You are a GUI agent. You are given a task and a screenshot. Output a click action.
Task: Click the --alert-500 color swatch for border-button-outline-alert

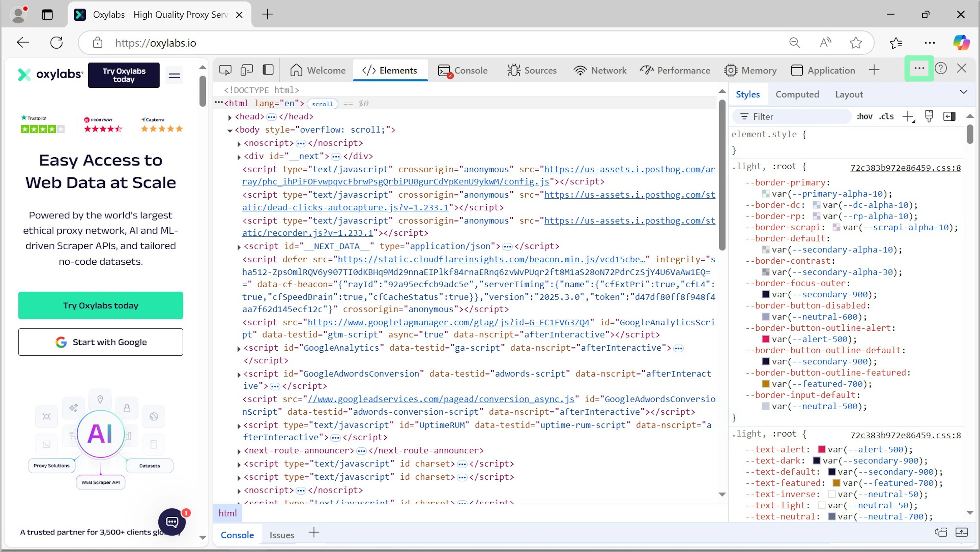tap(766, 339)
